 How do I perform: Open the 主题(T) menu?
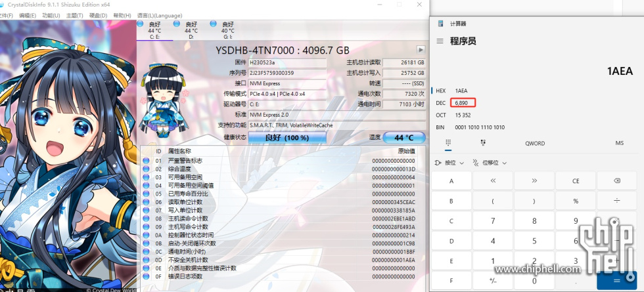(74, 16)
